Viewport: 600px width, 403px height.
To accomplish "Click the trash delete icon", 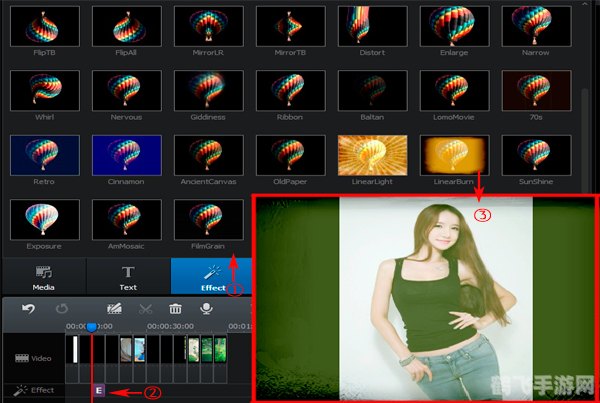I will (175, 310).
